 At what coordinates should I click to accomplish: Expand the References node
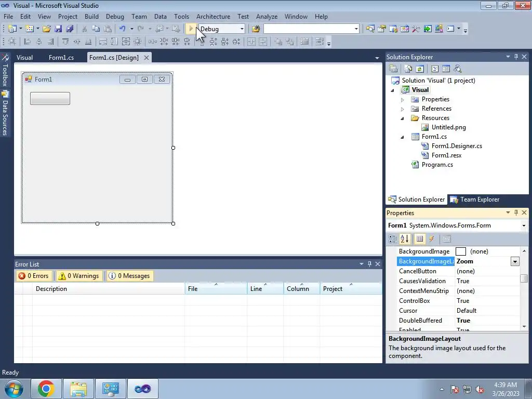click(403, 109)
